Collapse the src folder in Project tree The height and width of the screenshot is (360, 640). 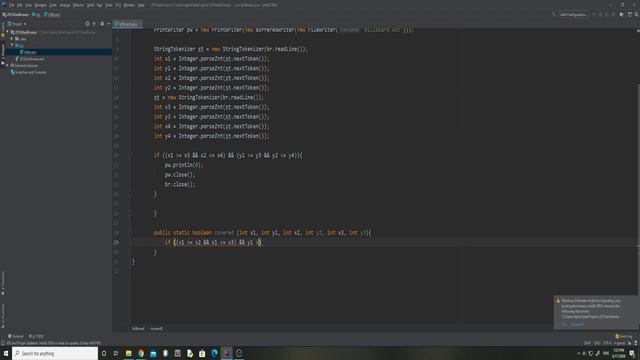click(12, 45)
